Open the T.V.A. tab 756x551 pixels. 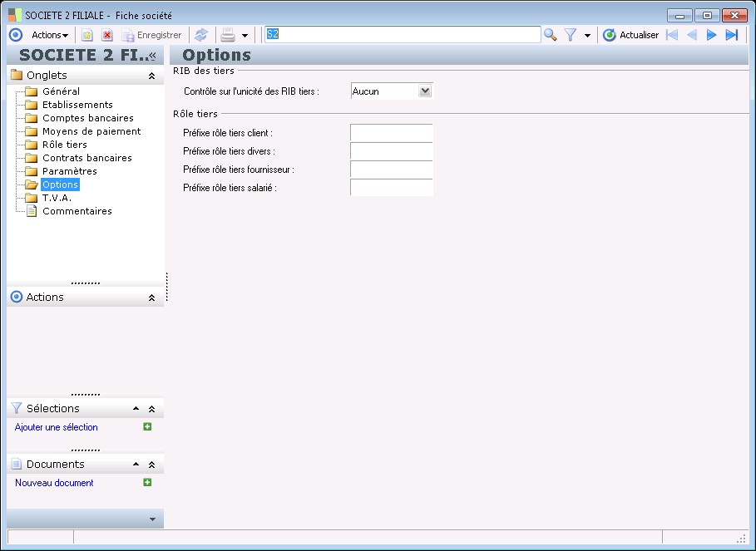pyautogui.click(x=57, y=198)
